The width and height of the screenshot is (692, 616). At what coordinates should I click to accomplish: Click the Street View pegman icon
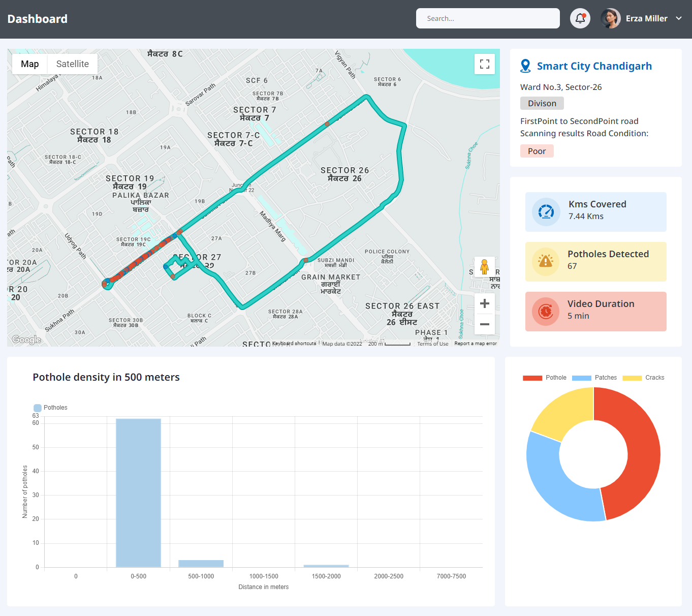484,267
